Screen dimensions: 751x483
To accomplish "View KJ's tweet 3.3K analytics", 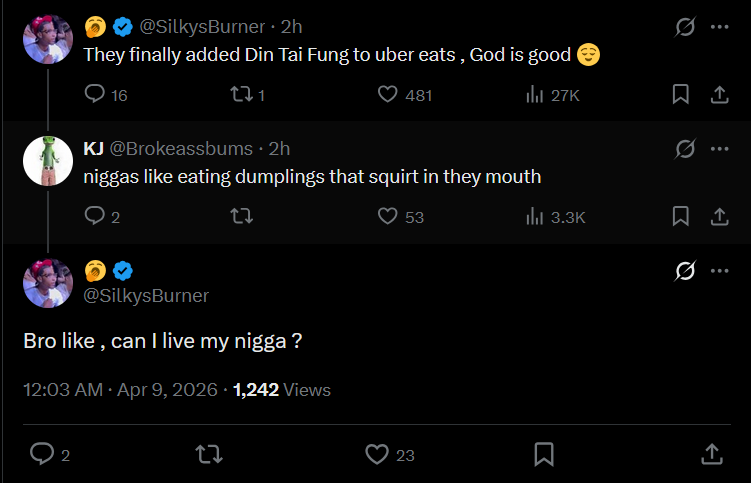I will [533, 216].
